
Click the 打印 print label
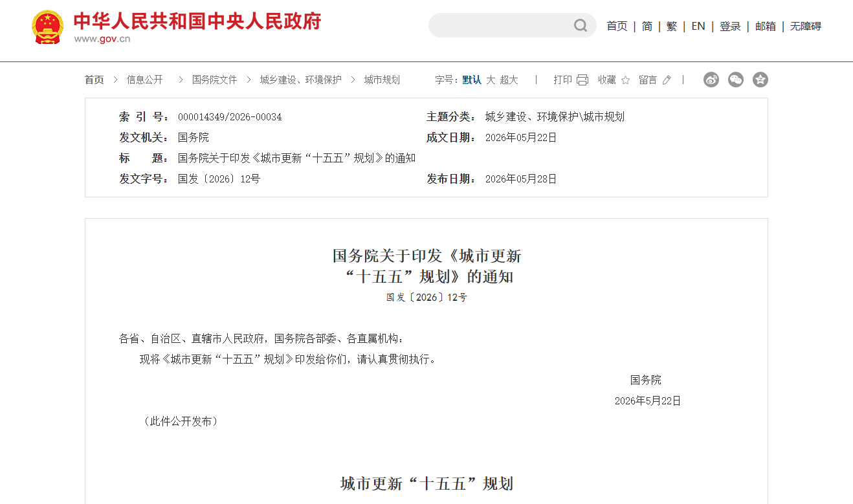[562, 80]
